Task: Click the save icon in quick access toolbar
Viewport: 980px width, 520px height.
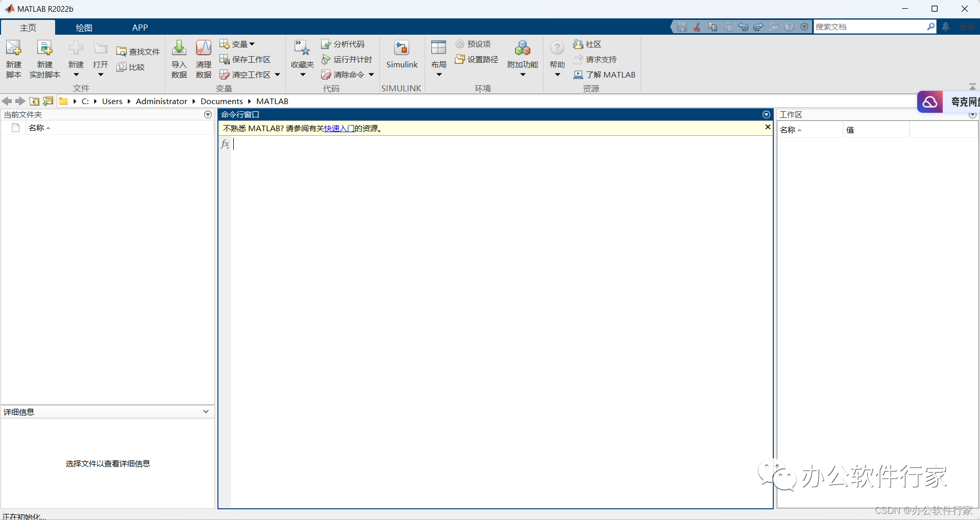Action: click(x=682, y=27)
